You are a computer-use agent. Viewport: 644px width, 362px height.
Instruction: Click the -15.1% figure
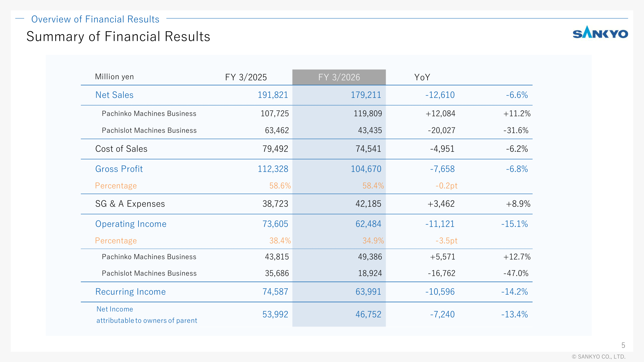(515, 224)
